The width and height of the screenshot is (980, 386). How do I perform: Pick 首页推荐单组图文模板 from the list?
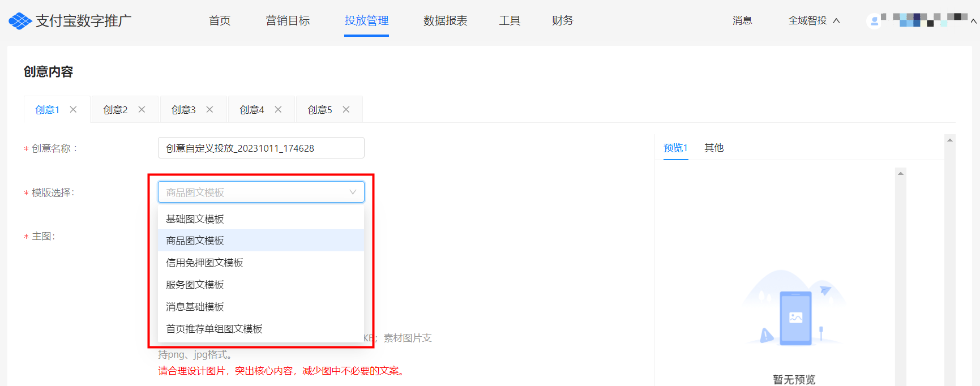pyautogui.click(x=214, y=329)
